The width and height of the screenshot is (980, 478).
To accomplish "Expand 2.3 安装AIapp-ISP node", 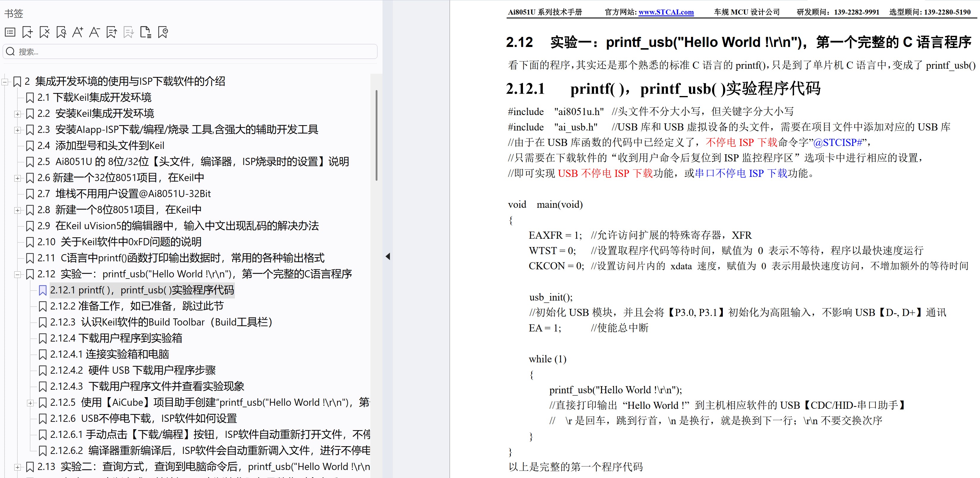I will coord(18,130).
